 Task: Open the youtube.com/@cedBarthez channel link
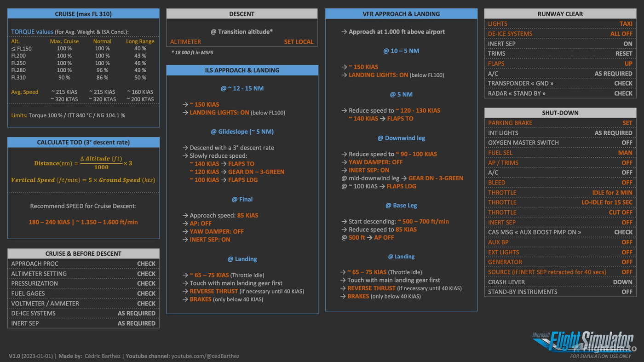coord(205,356)
